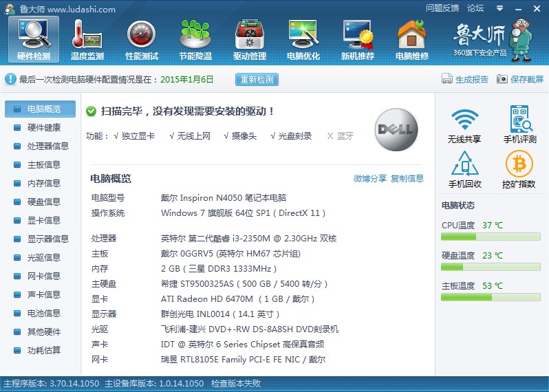Image resolution: width=549 pixels, height=392 pixels.
Task: Click the 主板温度 temperature bar
Action: click(491, 297)
